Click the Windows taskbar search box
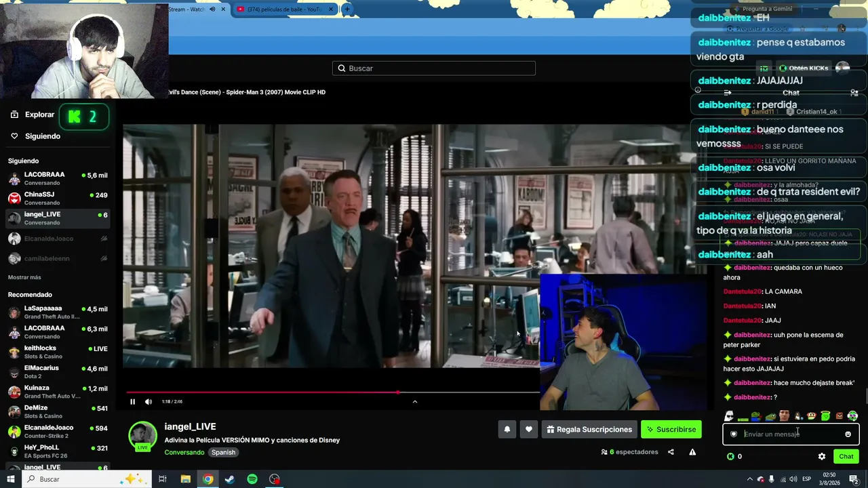 pyautogui.click(x=88, y=479)
